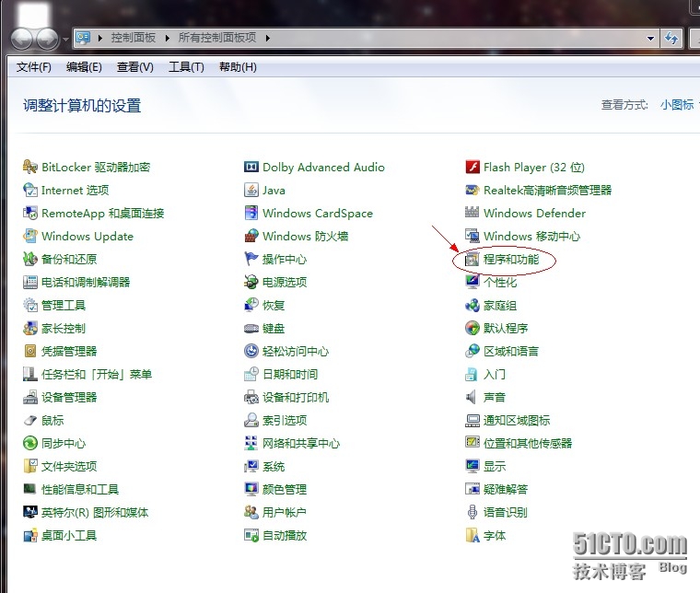Click the Java coffee cup icon
The image size is (700, 593).
(x=251, y=190)
